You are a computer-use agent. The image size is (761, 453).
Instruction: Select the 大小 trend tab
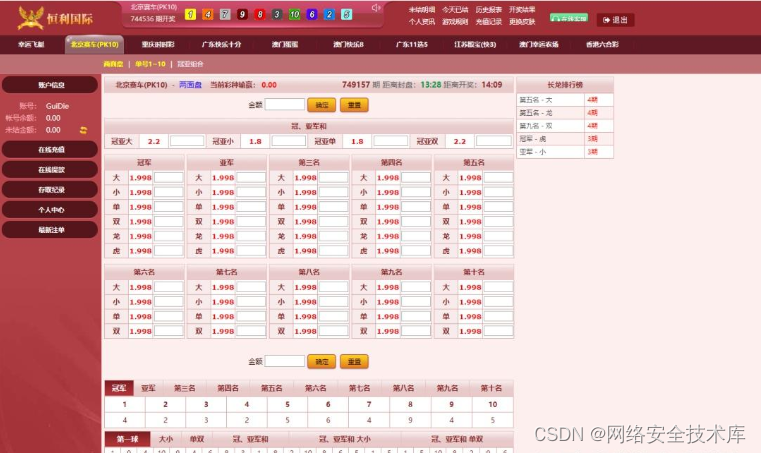[x=165, y=439]
